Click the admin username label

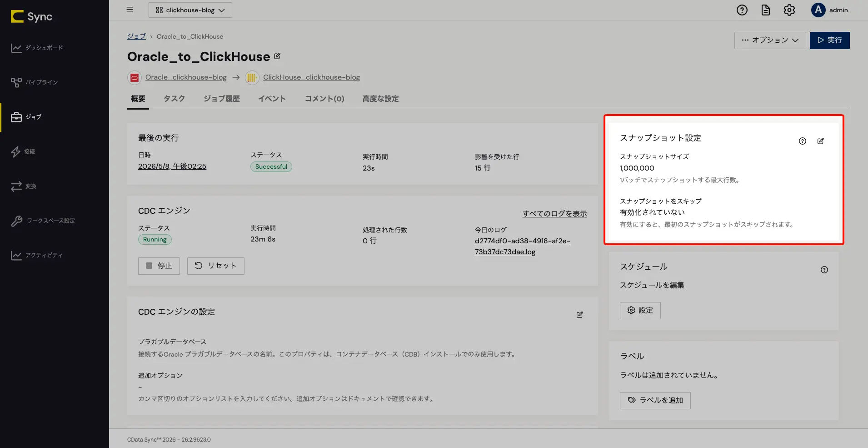coord(838,10)
